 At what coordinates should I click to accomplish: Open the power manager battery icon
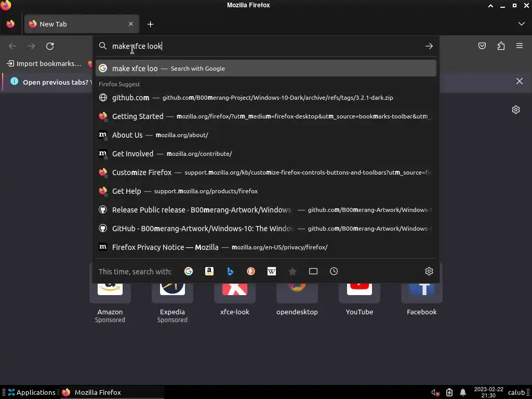pyautogui.click(x=449, y=393)
